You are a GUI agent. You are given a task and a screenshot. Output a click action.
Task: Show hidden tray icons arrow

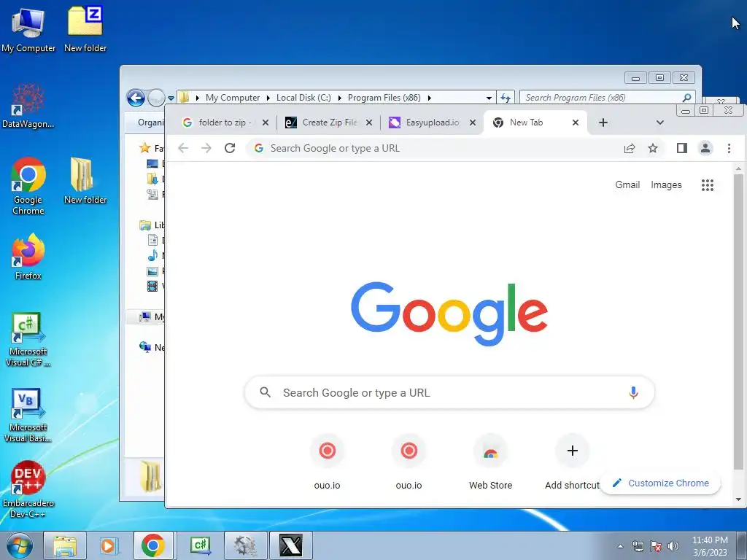pyautogui.click(x=620, y=546)
